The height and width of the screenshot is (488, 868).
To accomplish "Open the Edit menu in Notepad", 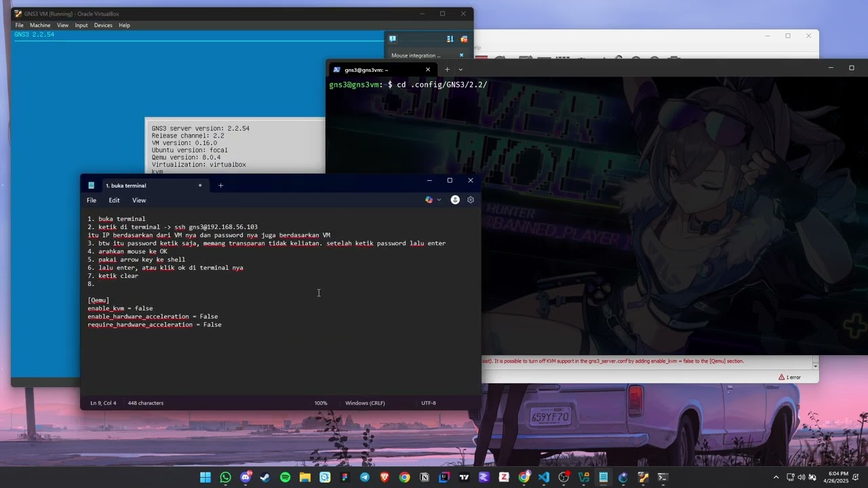I will pyautogui.click(x=114, y=200).
